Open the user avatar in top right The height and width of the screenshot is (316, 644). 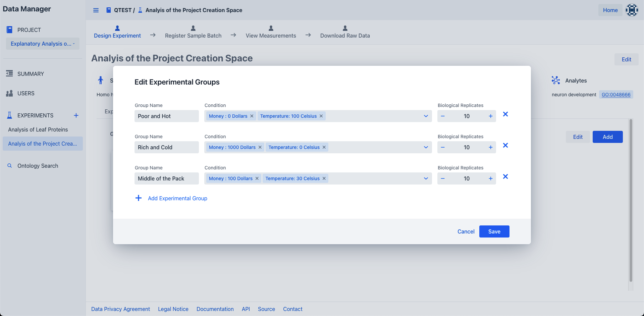[x=632, y=10]
